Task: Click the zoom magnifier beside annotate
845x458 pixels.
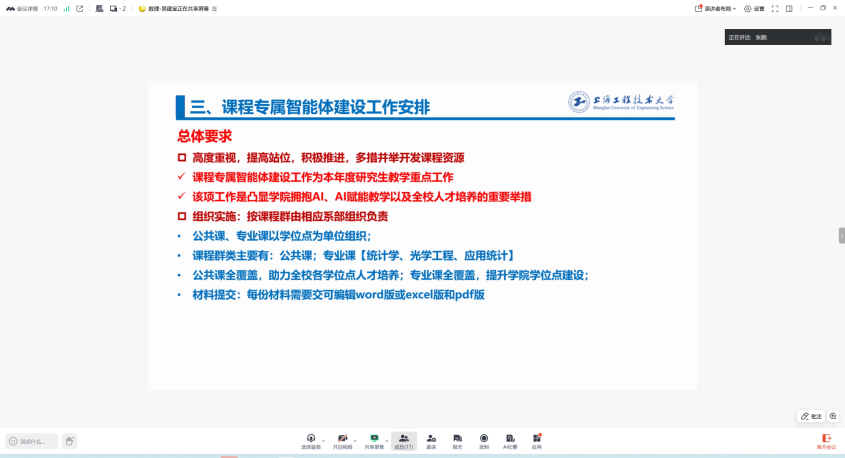Action: [x=833, y=416]
